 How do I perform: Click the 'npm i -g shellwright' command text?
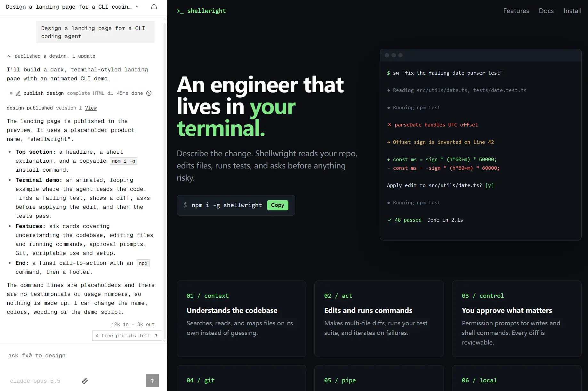pyautogui.click(x=227, y=205)
